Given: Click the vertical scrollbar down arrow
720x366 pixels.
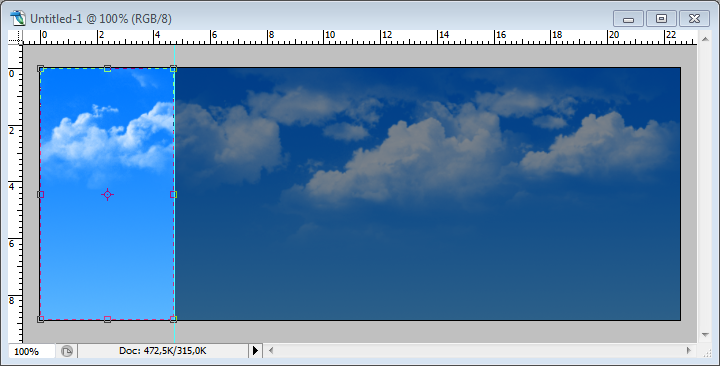Looking at the screenshot, I should pyautogui.click(x=705, y=335).
